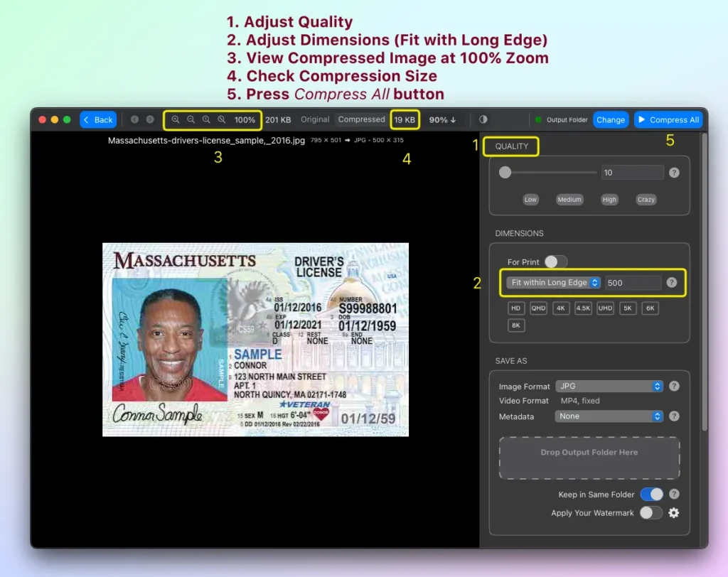Open watermark settings gear

click(674, 513)
